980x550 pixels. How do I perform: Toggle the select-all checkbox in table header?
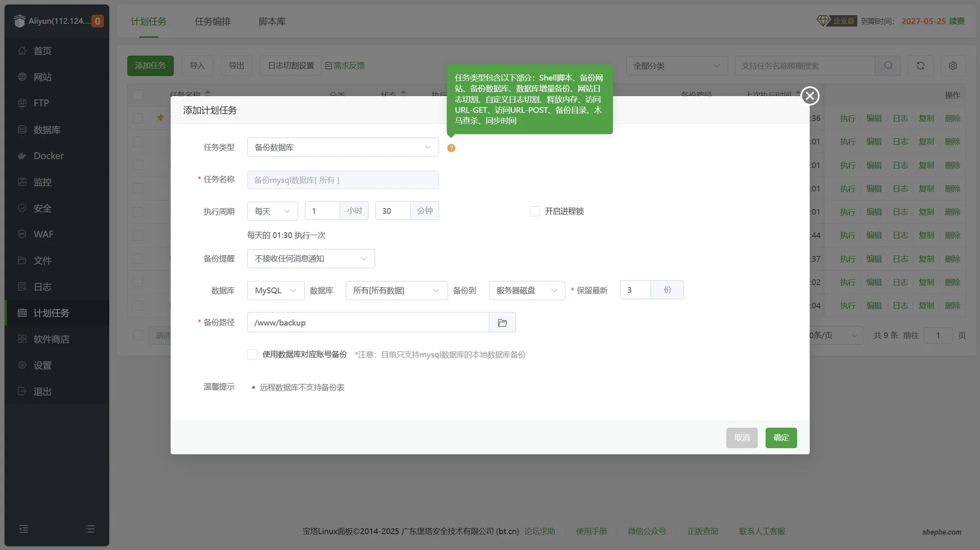138,95
